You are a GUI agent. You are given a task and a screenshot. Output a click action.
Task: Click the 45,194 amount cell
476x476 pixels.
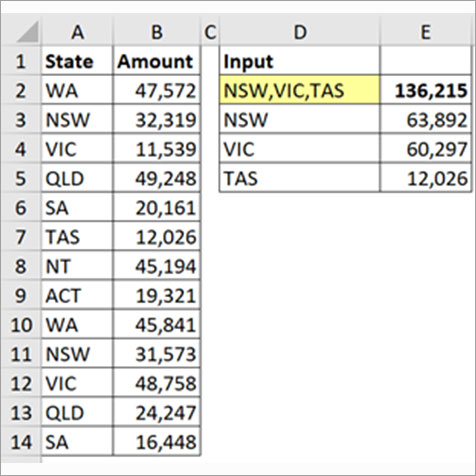157,266
